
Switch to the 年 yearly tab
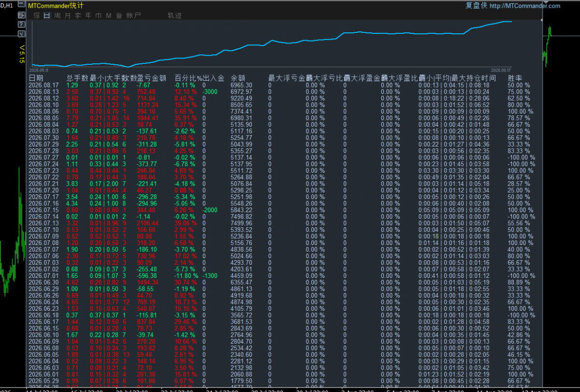pos(88,15)
